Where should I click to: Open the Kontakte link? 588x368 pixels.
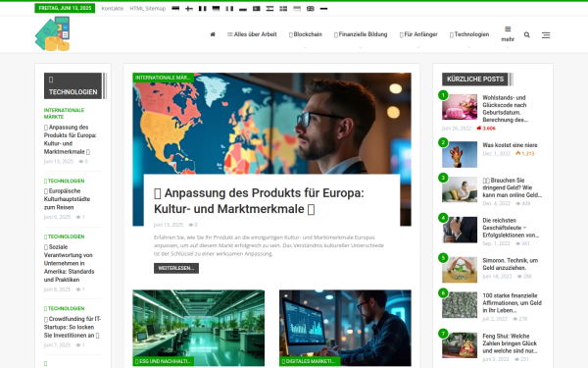point(112,8)
